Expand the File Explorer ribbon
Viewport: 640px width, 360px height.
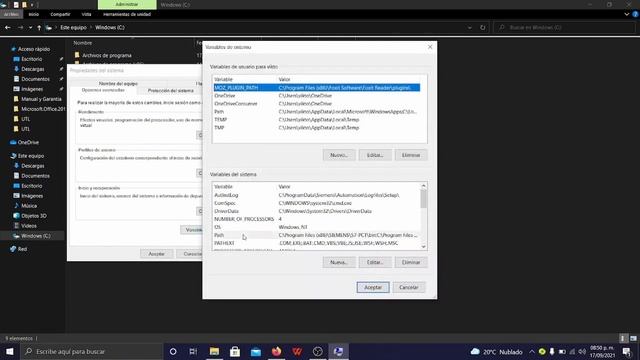click(x=627, y=14)
